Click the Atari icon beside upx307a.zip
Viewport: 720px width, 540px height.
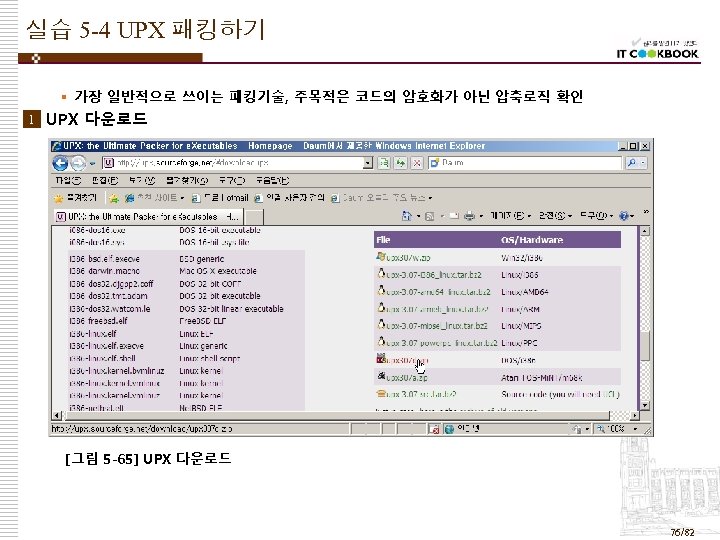coord(381,377)
